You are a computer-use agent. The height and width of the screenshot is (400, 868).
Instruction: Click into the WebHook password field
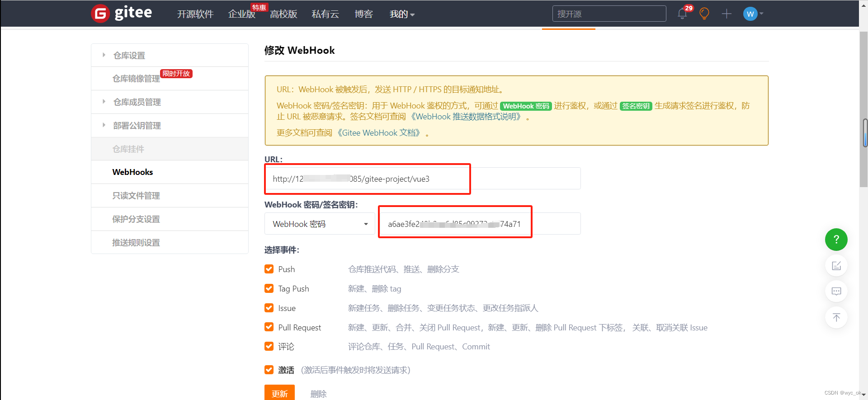pyautogui.click(x=480, y=224)
